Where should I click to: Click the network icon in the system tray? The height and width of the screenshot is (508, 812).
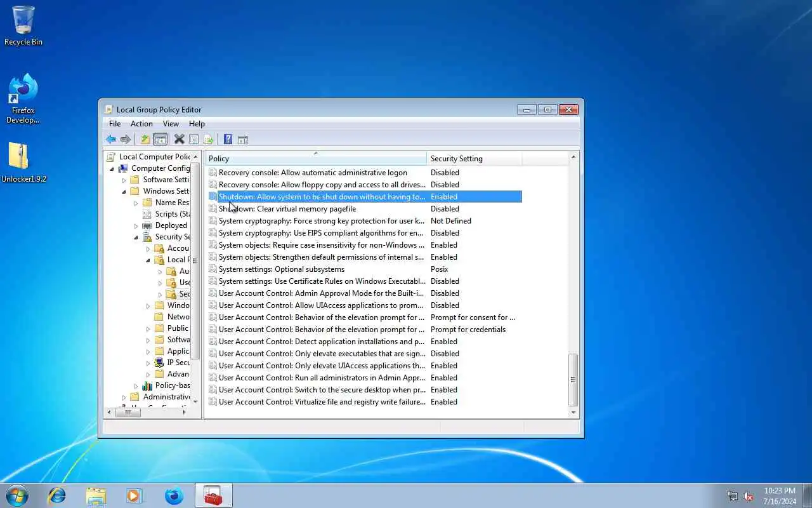click(x=733, y=496)
